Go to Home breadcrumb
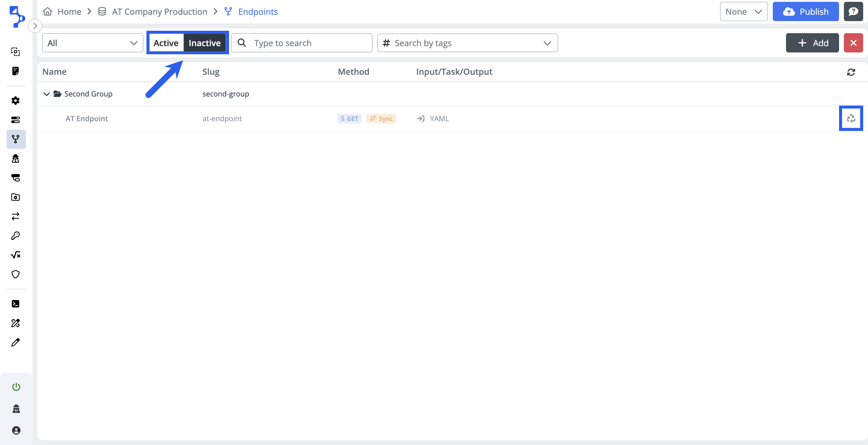Viewport: 868px width, 445px height. 69,12
